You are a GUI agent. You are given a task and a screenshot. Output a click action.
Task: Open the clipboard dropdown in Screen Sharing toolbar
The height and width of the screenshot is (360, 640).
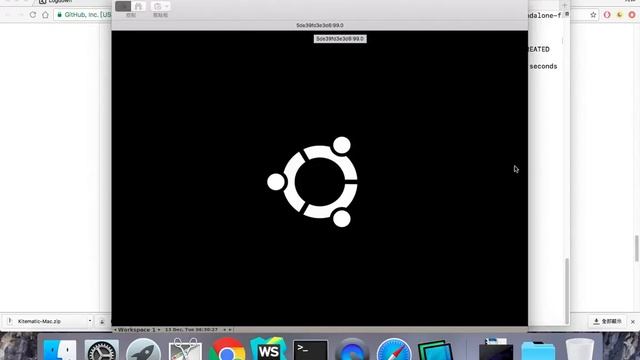tap(160, 6)
